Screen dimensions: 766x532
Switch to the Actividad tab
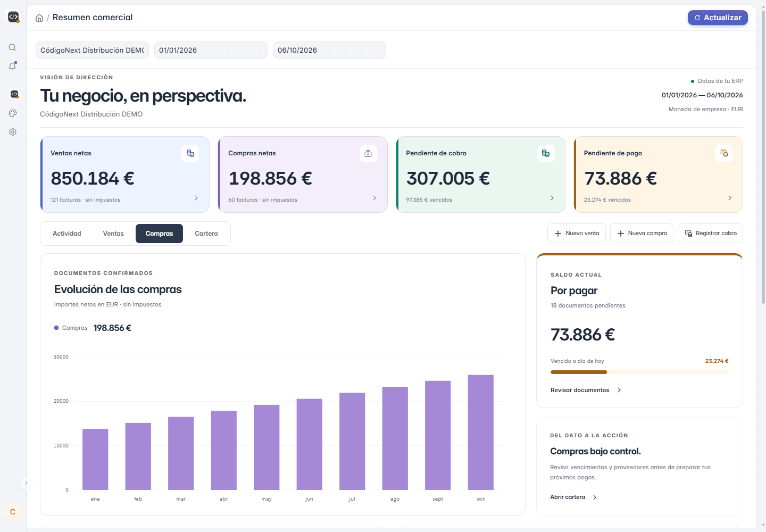[x=67, y=234]
